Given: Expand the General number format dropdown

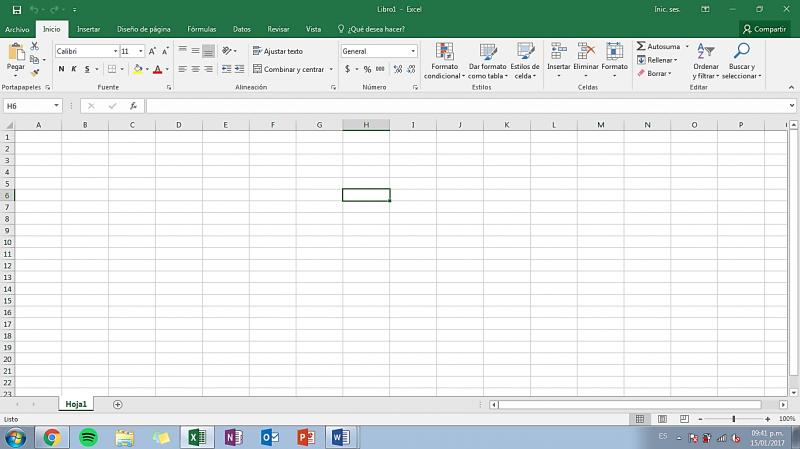Looking at the screenshot, I should pos(412,51).
